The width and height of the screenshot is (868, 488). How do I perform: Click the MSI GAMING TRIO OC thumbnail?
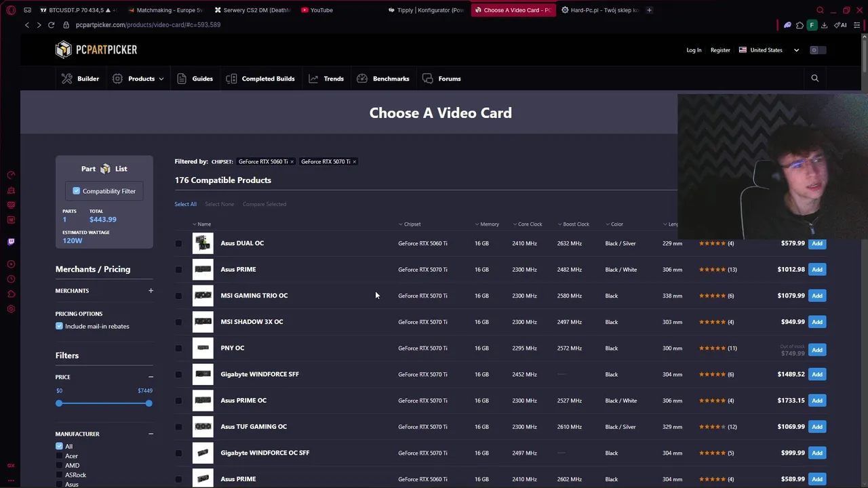tap(203, 296)
